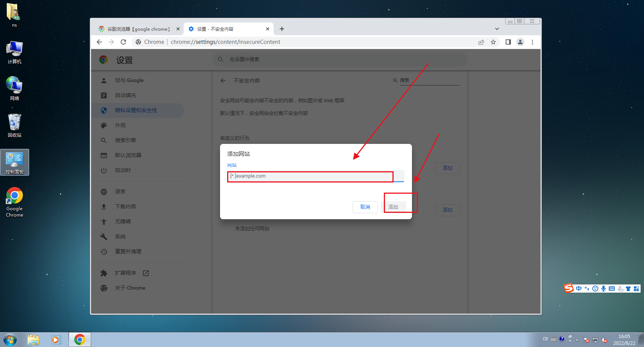Click 添加 button in 添加网站 dialog

pyautogui.click(x=393, y=207)
